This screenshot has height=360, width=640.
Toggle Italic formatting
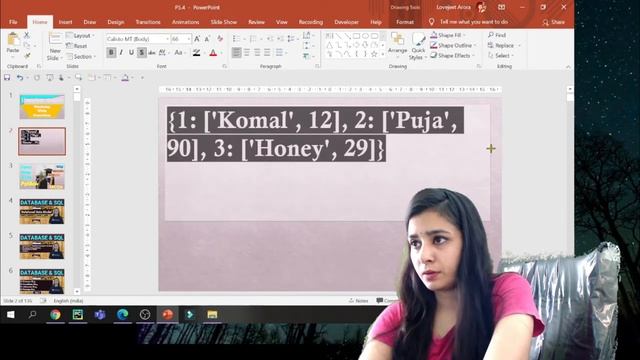(121, 53)
